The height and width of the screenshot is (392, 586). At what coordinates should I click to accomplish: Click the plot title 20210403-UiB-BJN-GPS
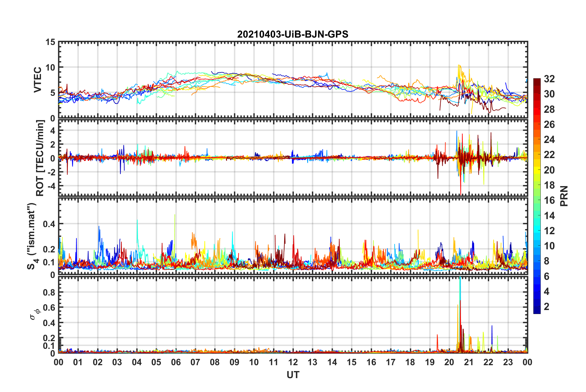292,34
